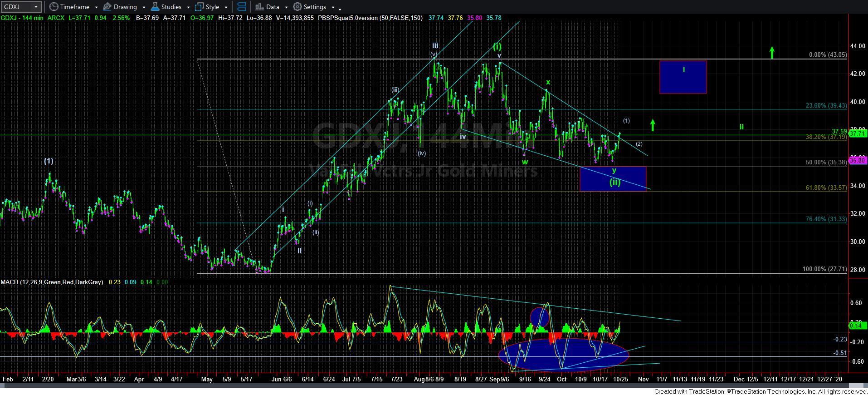Screen dimensions: 868x395
Task: Click the A=37.71 ask readout
Action: [174, 18]
